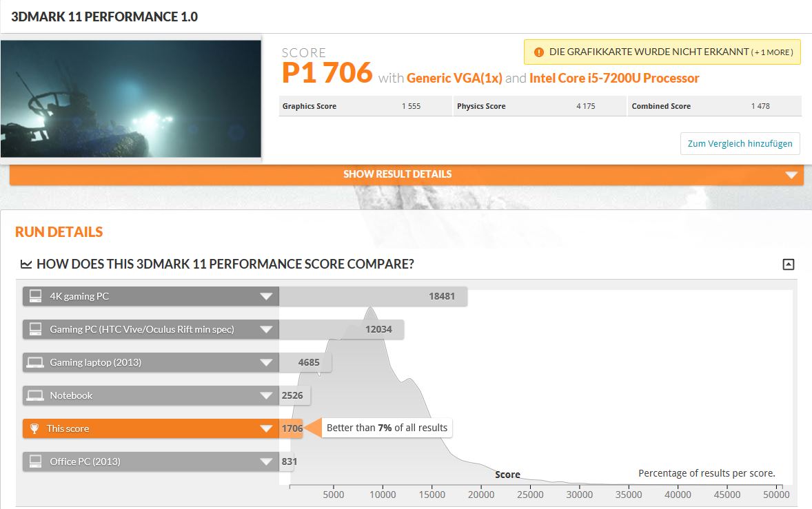
Task: Click the Combined Score value 1 478
Action: 760,106
